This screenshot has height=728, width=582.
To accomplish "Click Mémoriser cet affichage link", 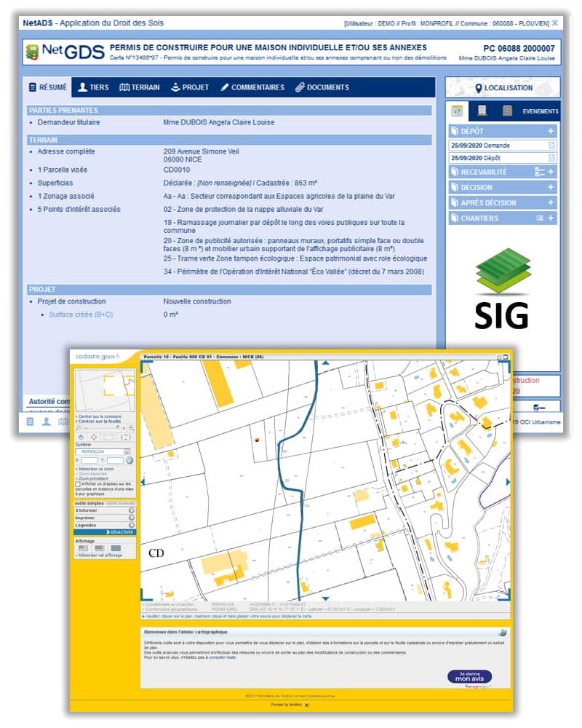I will [100, 555].
